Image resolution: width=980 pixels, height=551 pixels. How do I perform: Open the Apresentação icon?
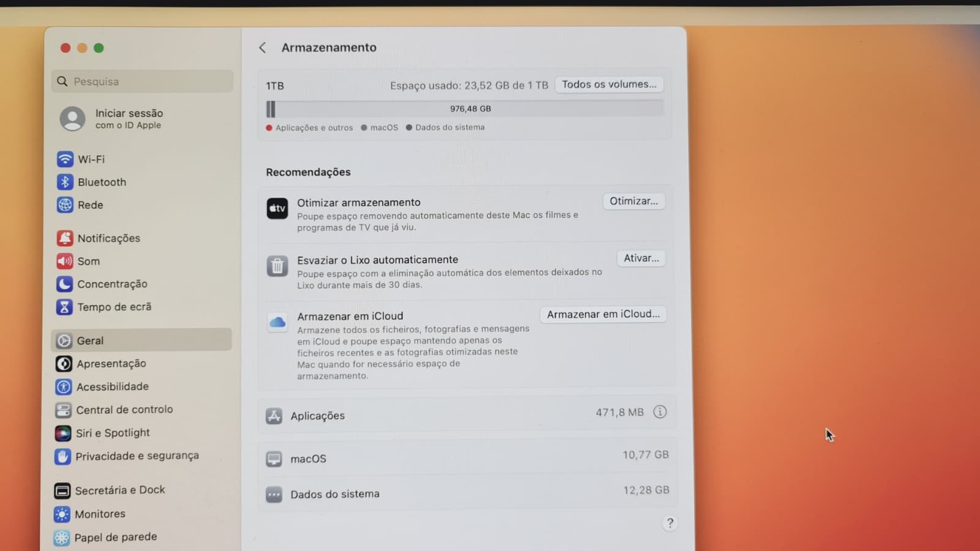point(64,364)
